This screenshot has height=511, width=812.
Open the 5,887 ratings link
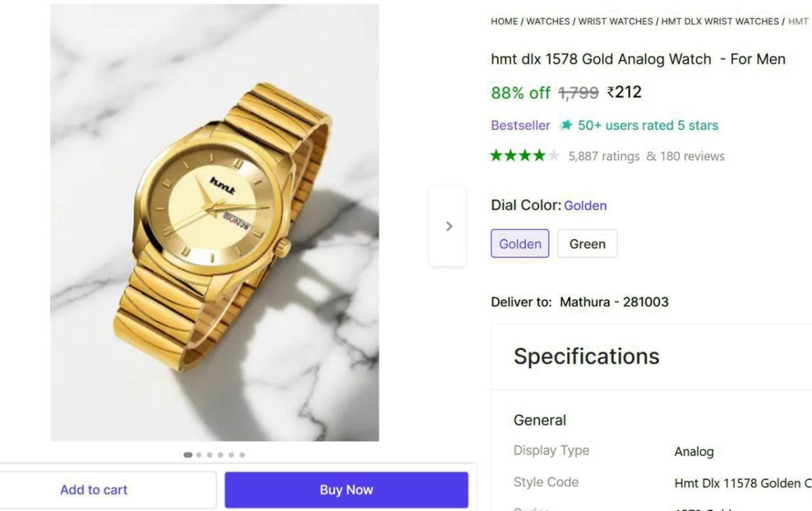[x=604, y=156]
